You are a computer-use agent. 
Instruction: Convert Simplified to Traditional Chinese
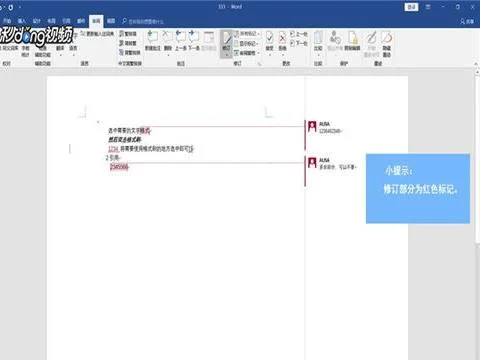pos(128,43)
